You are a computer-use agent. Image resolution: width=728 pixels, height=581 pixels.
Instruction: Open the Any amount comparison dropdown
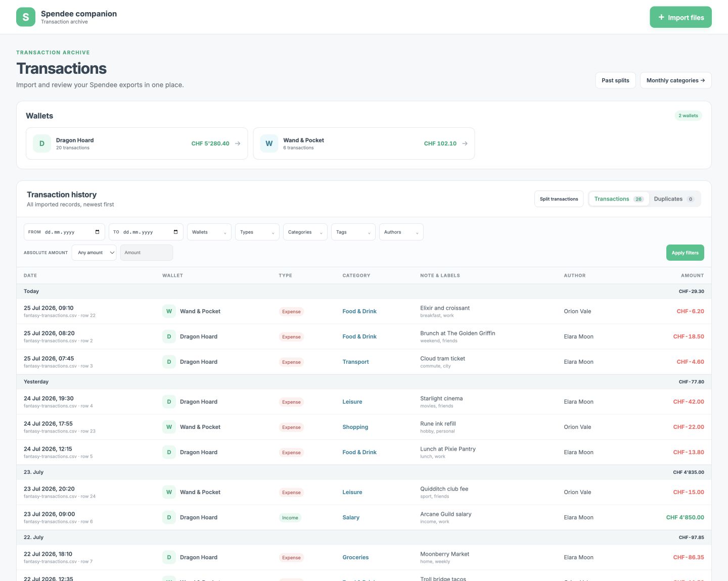coord(94,253)
